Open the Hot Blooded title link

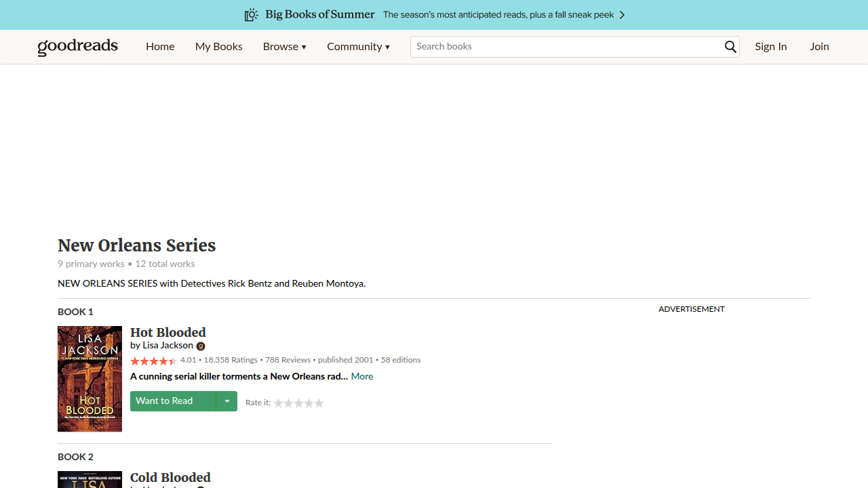168,332
